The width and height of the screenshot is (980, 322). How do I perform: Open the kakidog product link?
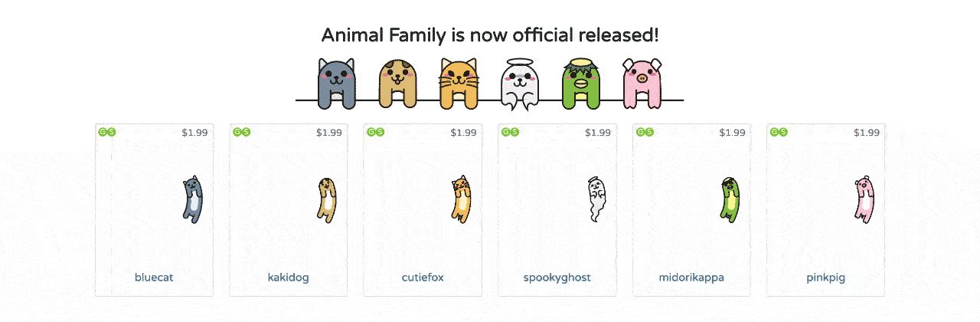289,278
